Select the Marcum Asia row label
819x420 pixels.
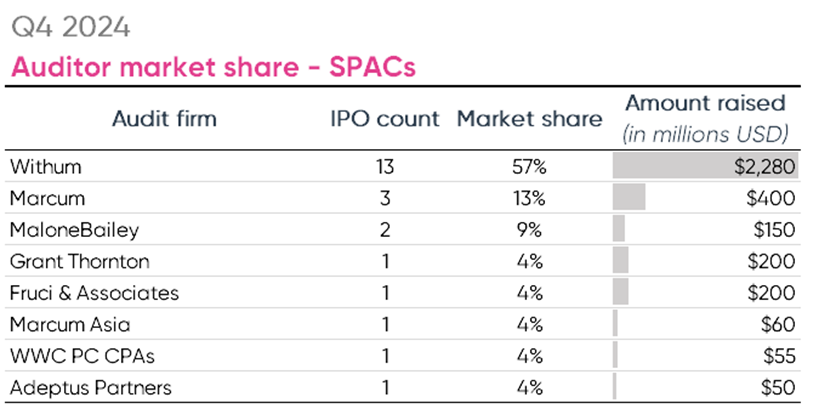[69, 324]
